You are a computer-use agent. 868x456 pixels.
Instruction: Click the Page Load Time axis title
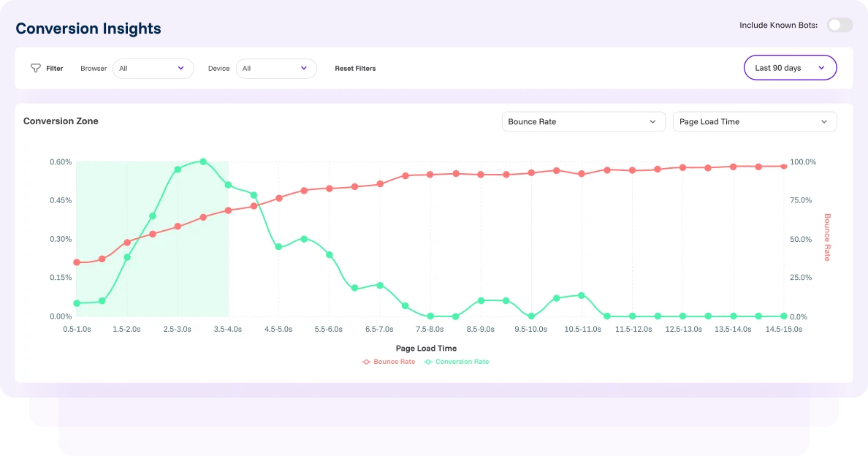pos(426,349)
